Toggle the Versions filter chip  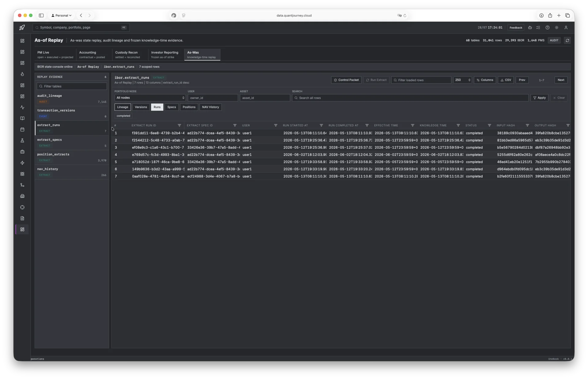pos(141,107)
